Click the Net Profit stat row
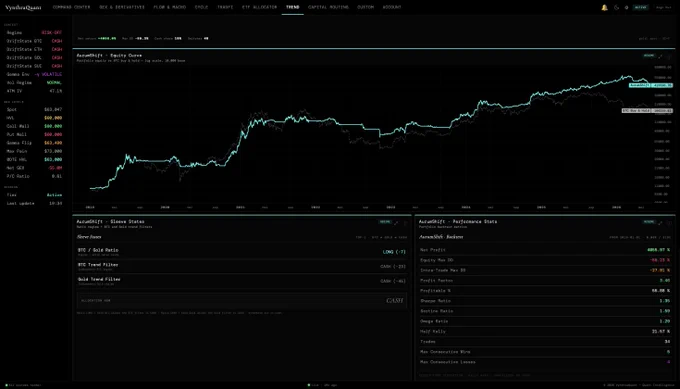Viewport: 680px width, 389px height. [545, 250]
